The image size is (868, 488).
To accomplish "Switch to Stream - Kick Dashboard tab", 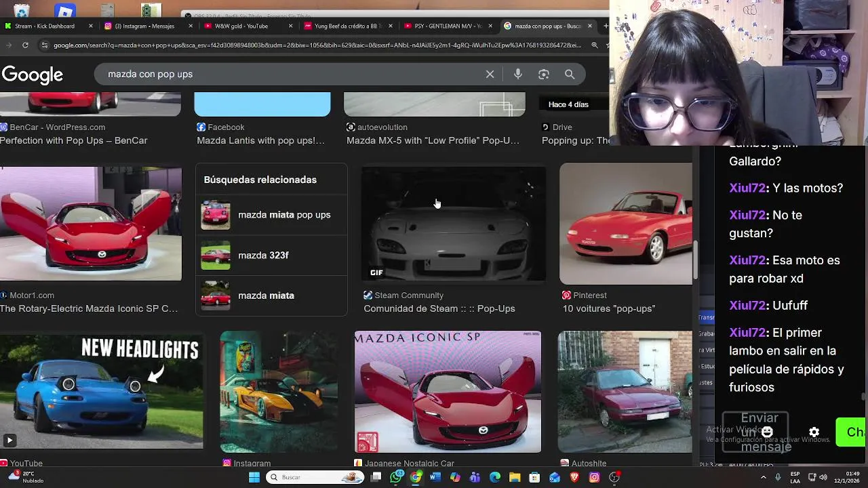I will pos(45,26).
